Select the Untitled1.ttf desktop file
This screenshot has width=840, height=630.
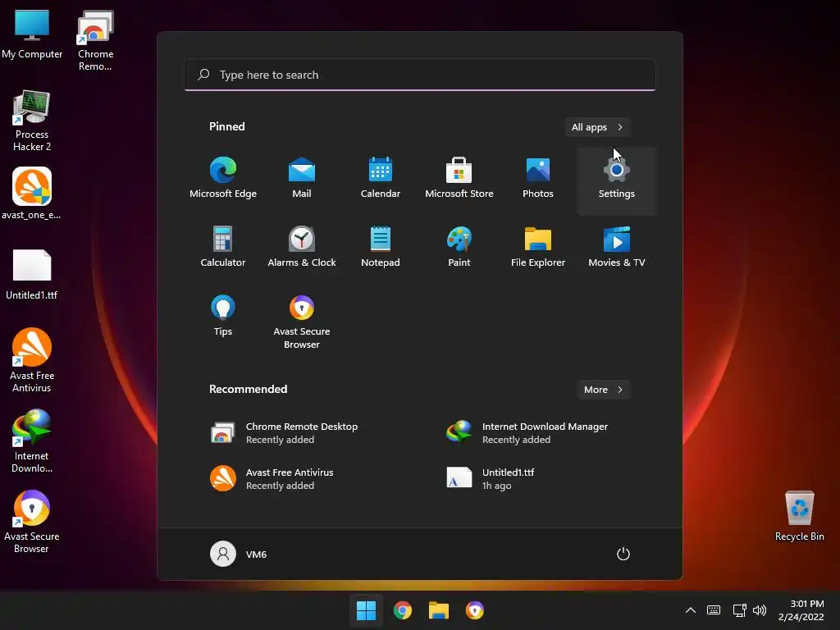(x=32, y=274)
